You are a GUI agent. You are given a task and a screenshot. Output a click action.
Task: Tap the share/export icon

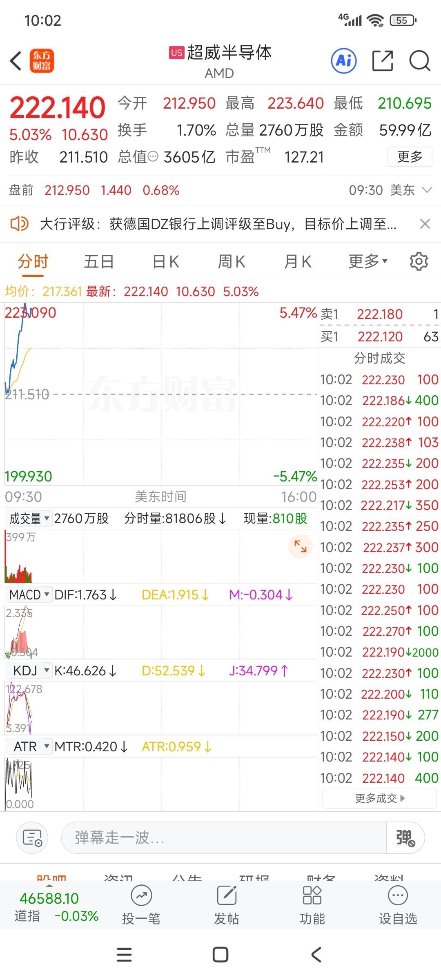(x=383, y=61)
